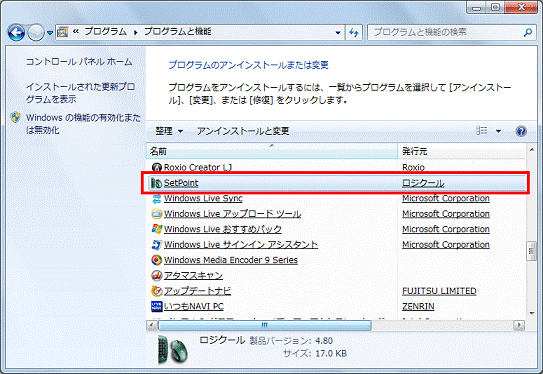The image size is (543, 374).
Task: Open コントロール パネル ホーム link
Action: click(x=79, y=62)
